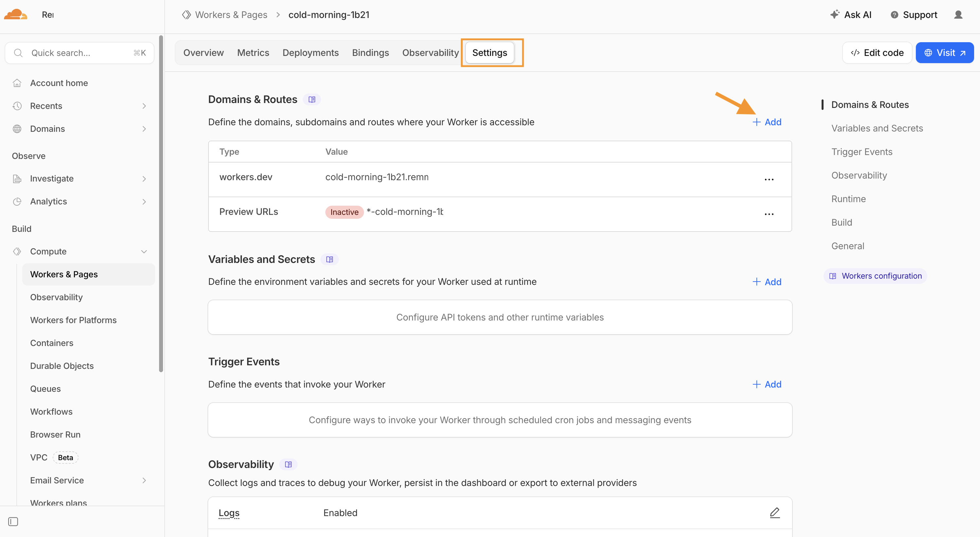Image resolution: width=980 pixels, height=537 pixels.
Task: Click the Cloudflare logo
Action: click(16, 14)
